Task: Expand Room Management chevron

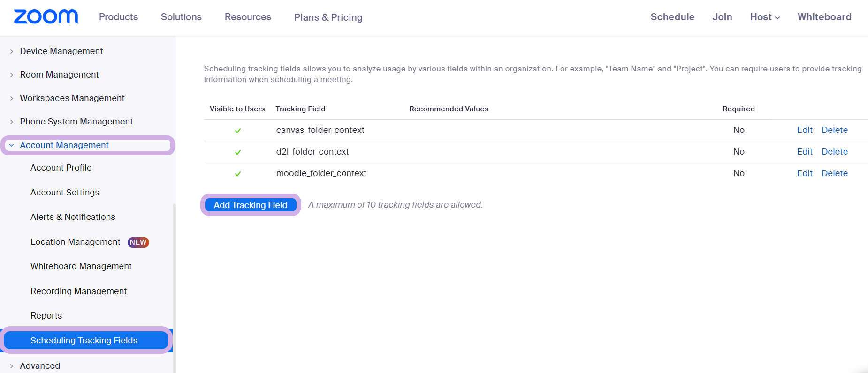Action: point(12,75)
